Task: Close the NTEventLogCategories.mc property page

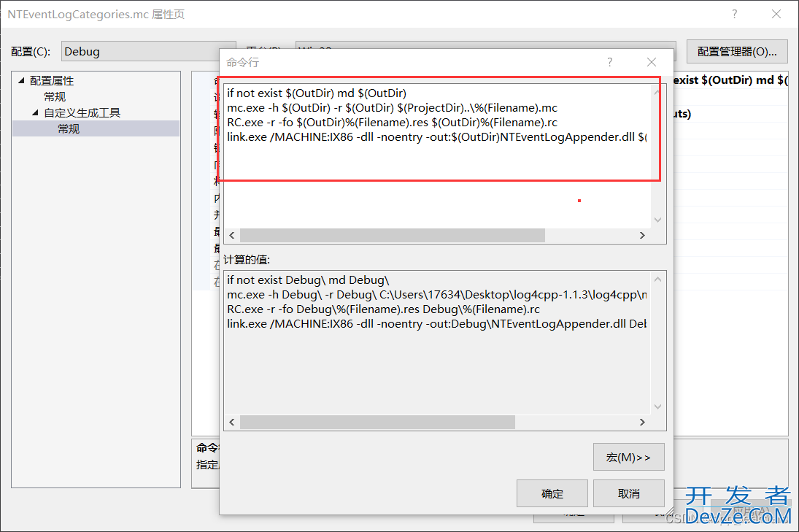Action: (x=776, y=15)
